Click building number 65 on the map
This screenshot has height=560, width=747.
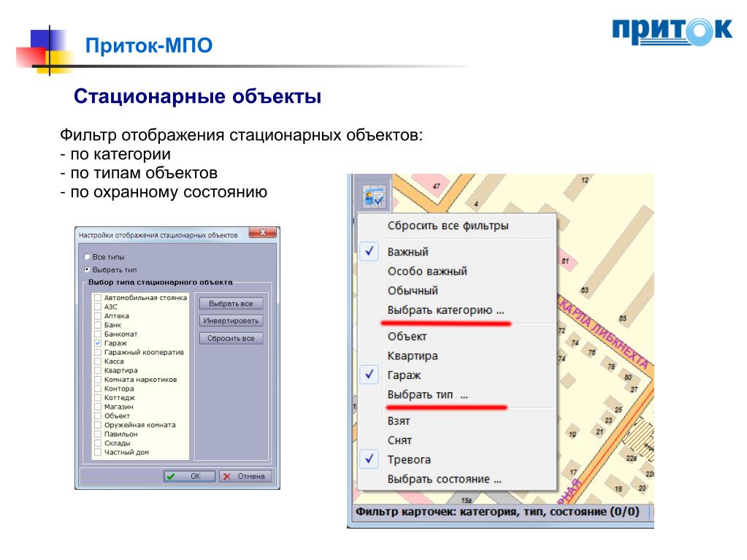(623, 318)
